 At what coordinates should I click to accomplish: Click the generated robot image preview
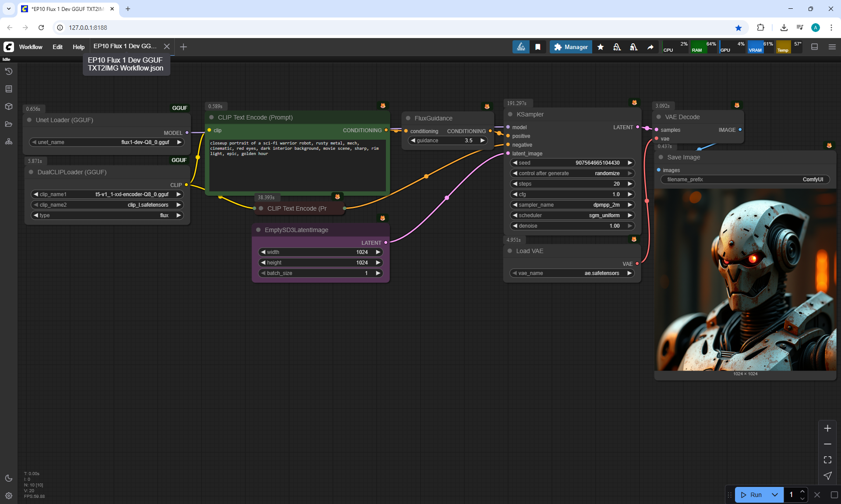(x=745, y=280)
